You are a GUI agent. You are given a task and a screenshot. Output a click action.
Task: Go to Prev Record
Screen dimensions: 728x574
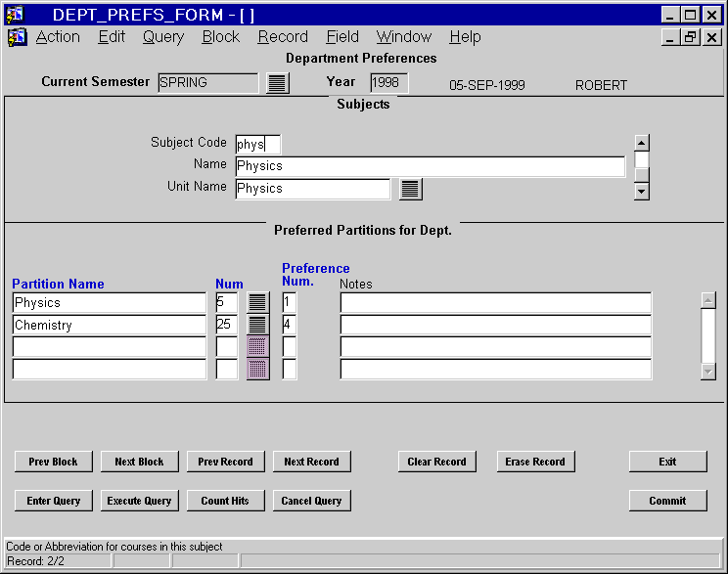click(226, 462)
